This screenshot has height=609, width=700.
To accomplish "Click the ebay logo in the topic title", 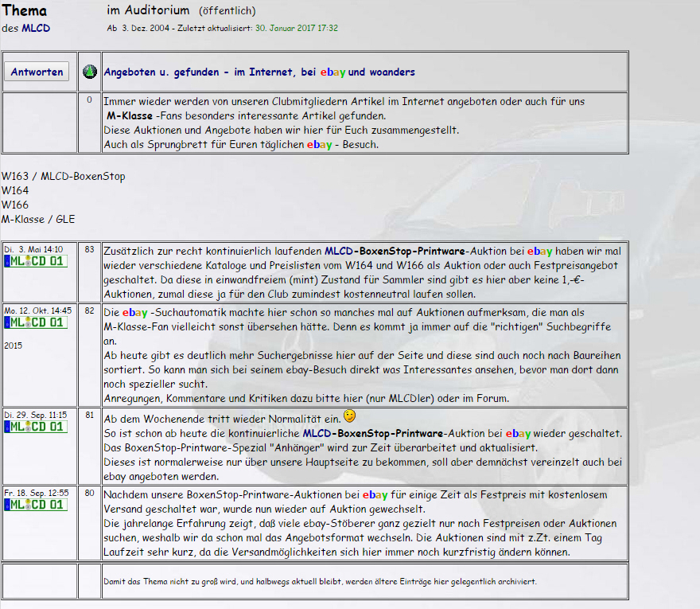I will pos(332,72).
